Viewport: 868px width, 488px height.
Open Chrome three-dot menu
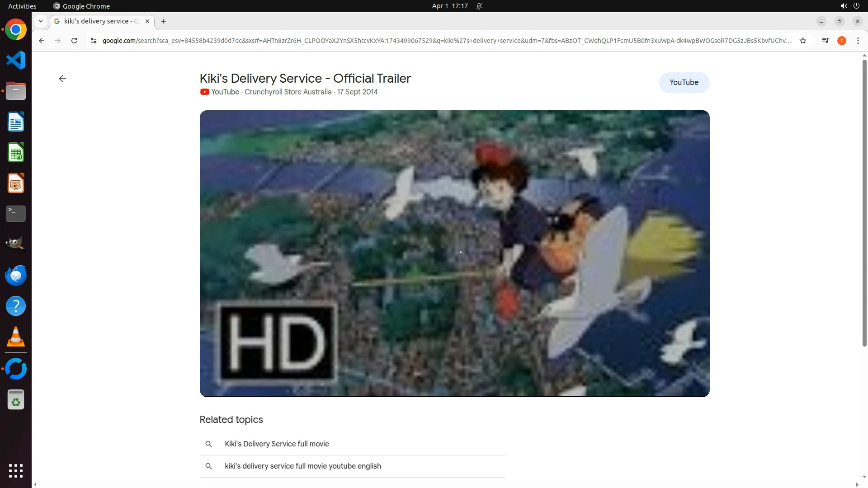[x=858, y=41]
